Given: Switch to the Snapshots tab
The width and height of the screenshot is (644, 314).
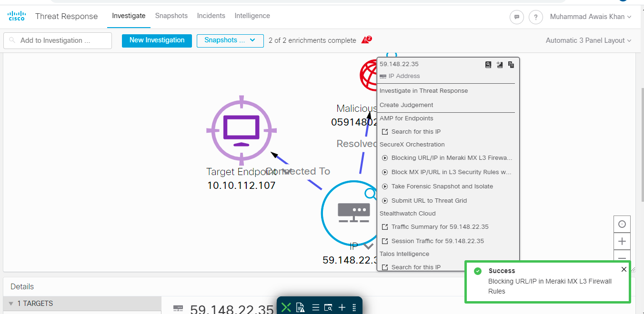Looking at the screenshot, I should tap(171, 16).
